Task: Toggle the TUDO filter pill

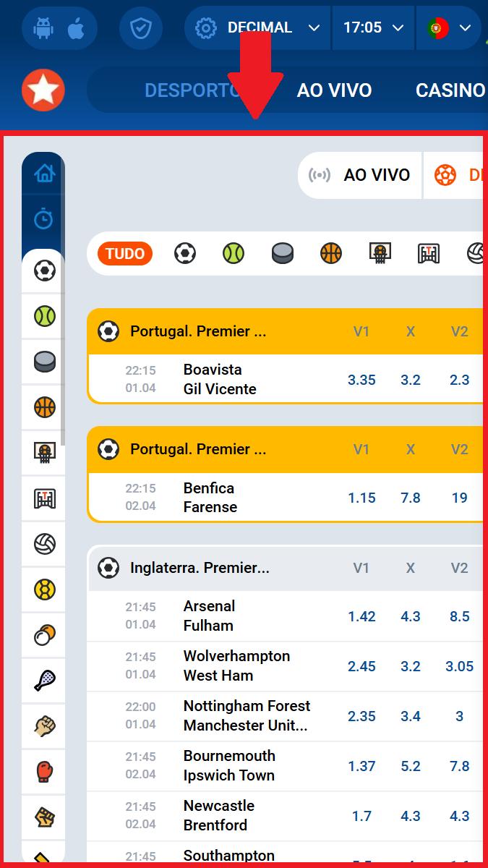Action: (x=125, y=254)
